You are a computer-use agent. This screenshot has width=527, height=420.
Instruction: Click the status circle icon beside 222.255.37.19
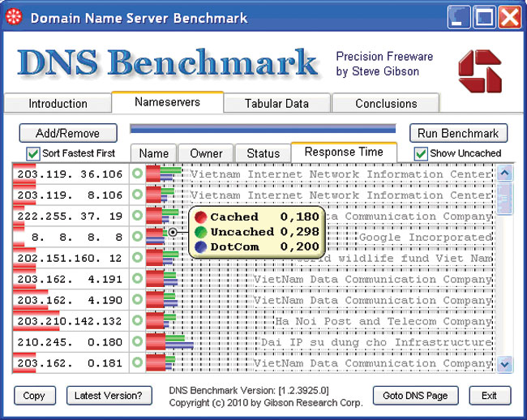[x=138, y=216]
